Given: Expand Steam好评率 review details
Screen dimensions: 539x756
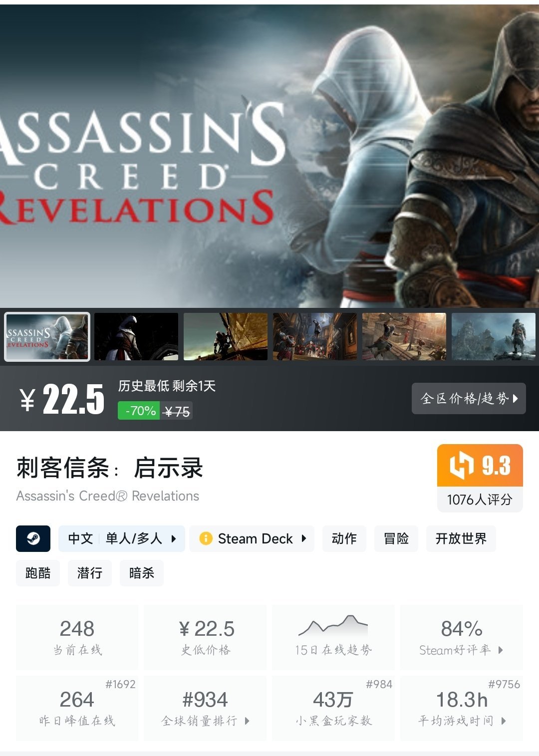Looking at the screenshot, I should [501, 650].
